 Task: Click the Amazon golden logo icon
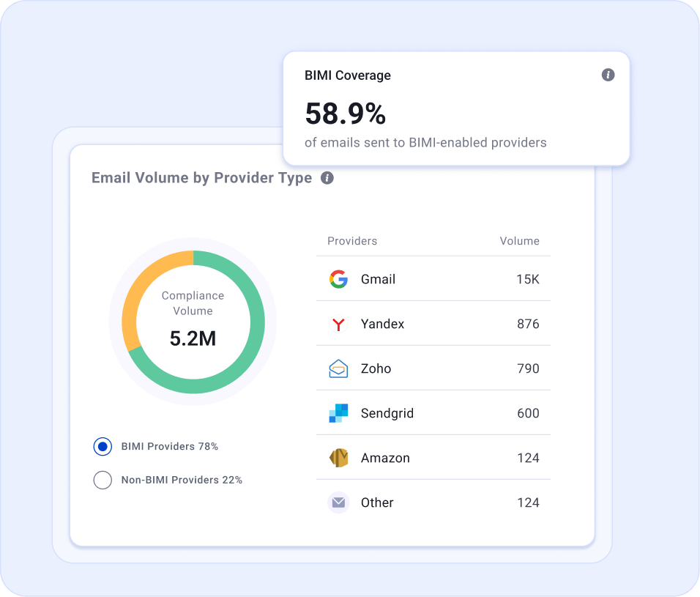(338, 458)
